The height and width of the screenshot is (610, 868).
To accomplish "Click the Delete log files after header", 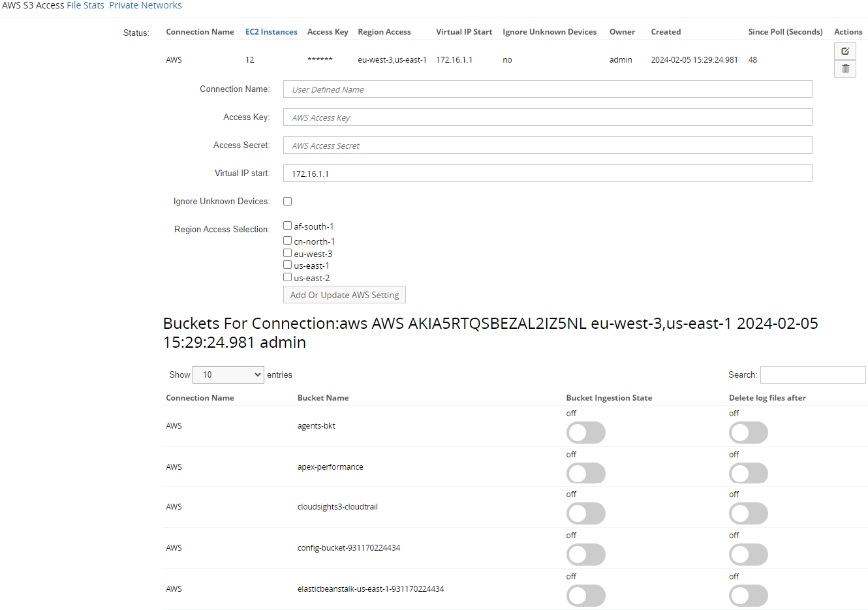I will click(767, 397).
